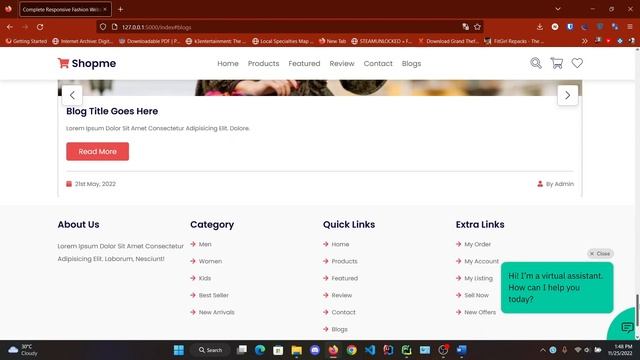
Task: Open Microsoft Edge from taskbar
Action: (x=260, y=350)
